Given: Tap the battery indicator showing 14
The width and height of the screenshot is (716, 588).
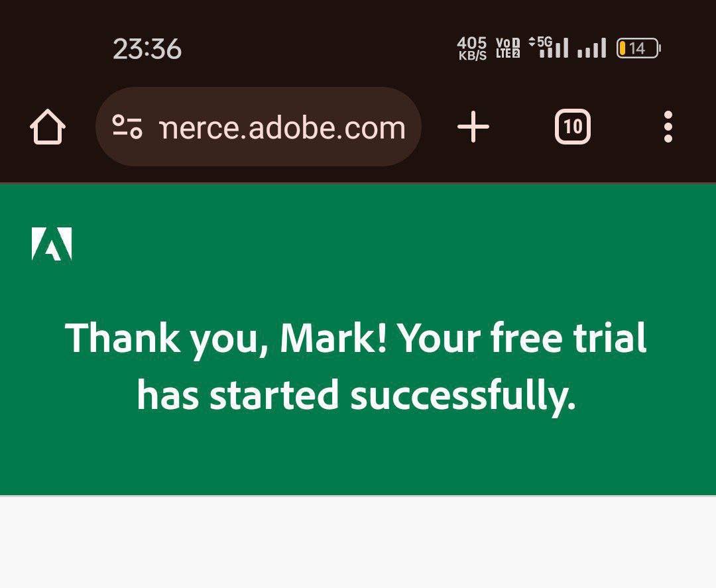Looking at the screenshot, I should pos(638,48).
